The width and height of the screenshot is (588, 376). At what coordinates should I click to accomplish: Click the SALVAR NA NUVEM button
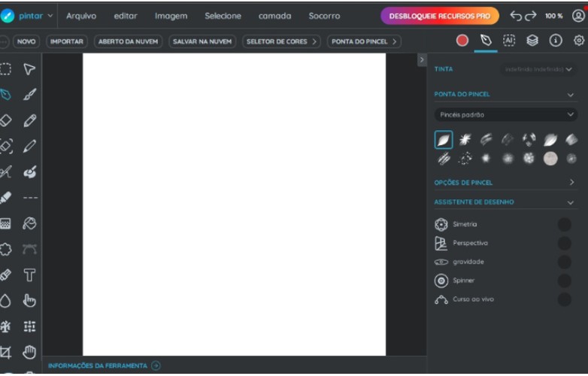(x=202, y=41)
